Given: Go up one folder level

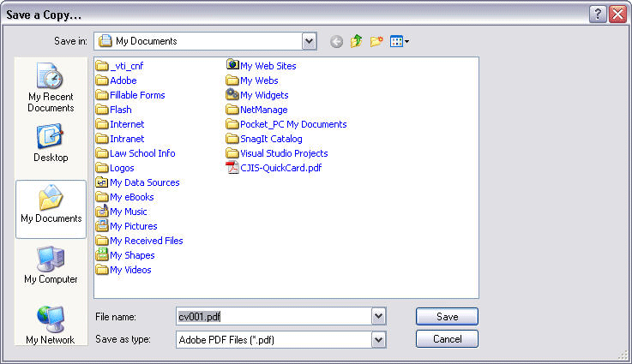Looking at the screenshot, I should (356, 41).
